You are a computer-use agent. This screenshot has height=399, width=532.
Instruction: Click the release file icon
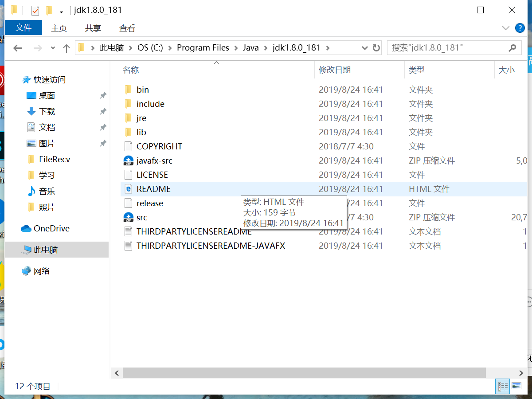pos(128,203)
